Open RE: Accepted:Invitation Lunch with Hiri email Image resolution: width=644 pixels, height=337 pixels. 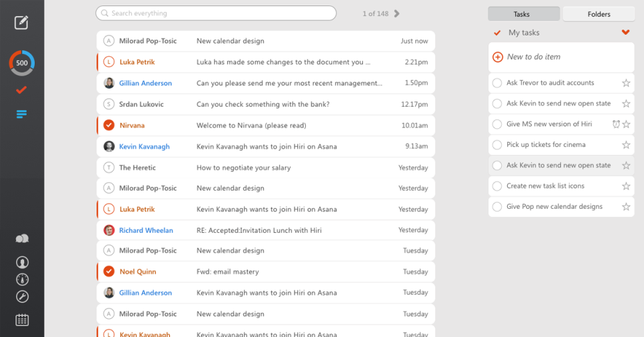[266, 230]
